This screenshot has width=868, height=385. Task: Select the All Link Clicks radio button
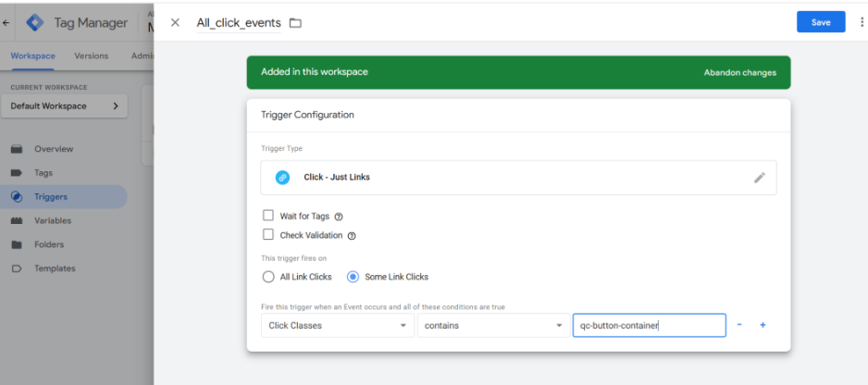click(x=268, y=277)
